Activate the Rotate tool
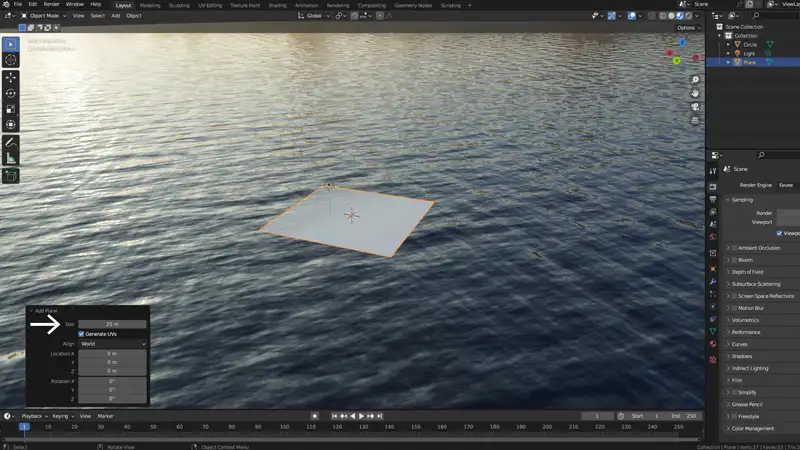The image size is (800, 450). [11, 93]
